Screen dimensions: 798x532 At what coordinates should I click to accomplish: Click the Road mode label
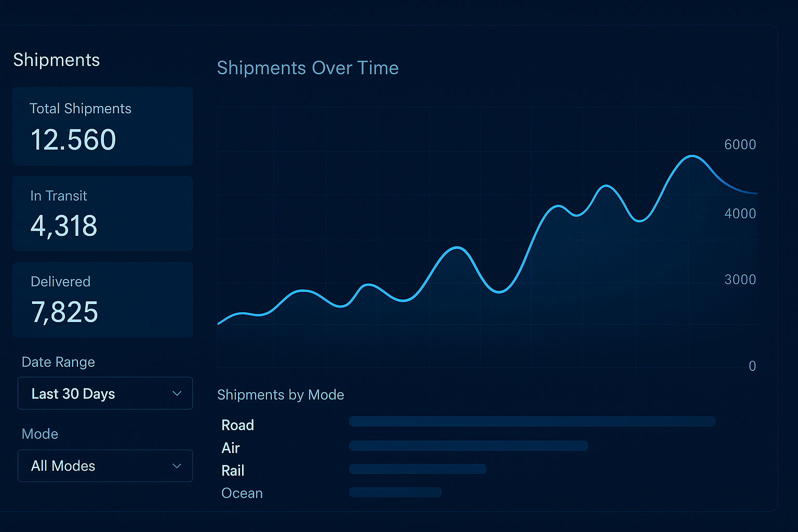pos(237,425)
